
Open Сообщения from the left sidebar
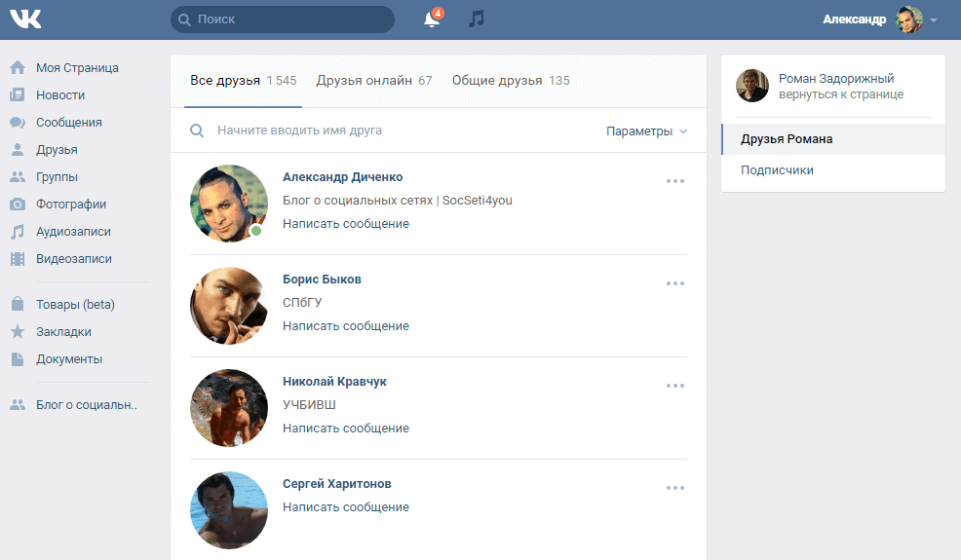coord(68,123)
